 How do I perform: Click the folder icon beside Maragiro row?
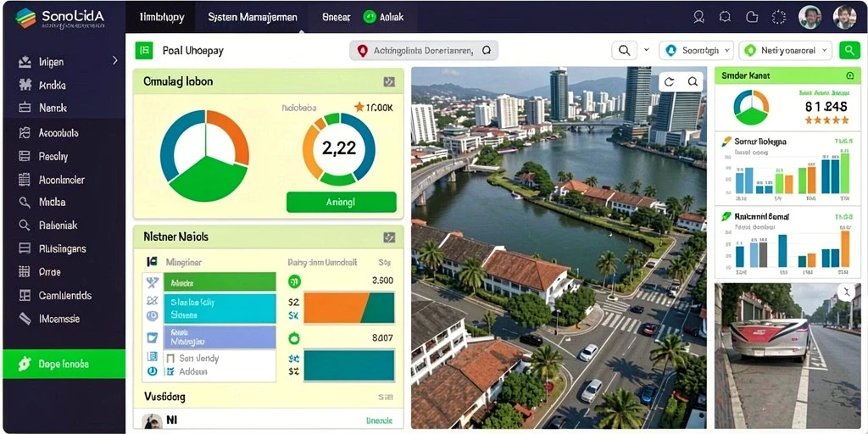[x=152, y=337]
